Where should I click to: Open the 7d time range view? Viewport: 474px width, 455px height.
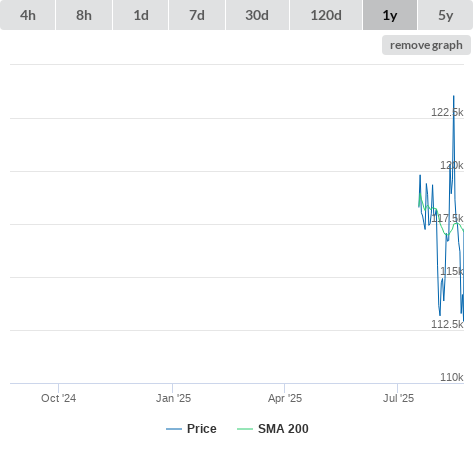click(x=197, y=15)
